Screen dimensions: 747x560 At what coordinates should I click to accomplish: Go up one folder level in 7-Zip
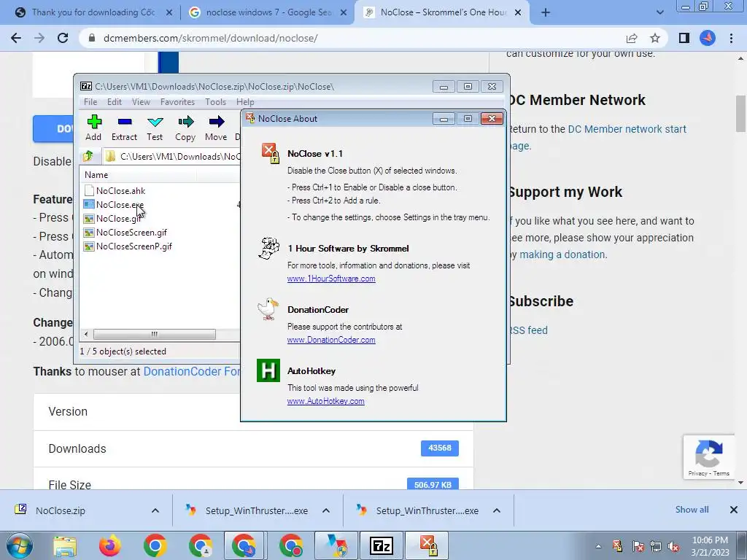(88, 156)
